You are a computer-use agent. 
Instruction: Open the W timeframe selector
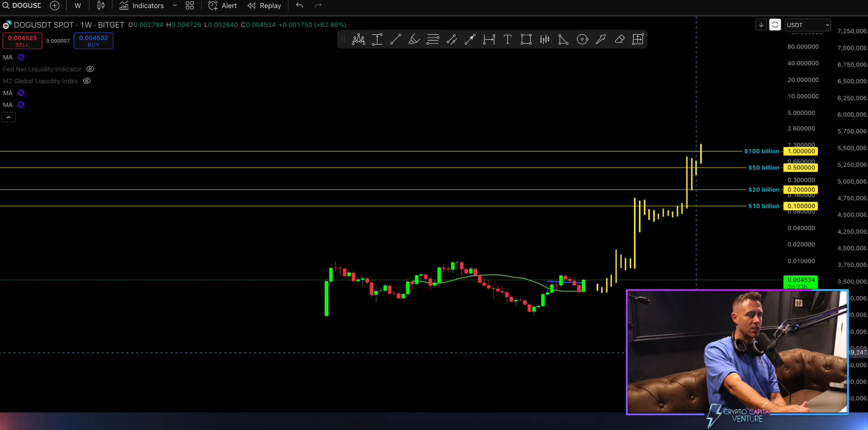coord(78,6)
